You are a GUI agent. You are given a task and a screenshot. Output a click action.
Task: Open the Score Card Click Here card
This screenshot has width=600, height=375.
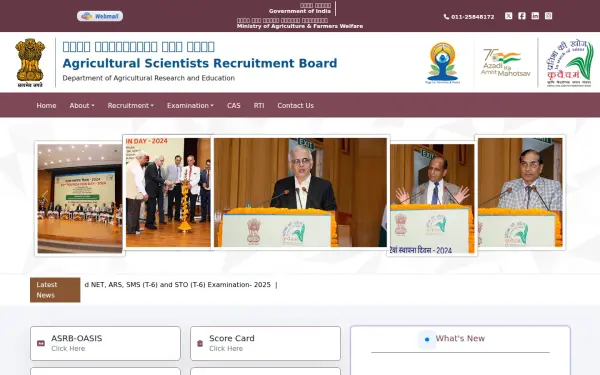[265, 343]
